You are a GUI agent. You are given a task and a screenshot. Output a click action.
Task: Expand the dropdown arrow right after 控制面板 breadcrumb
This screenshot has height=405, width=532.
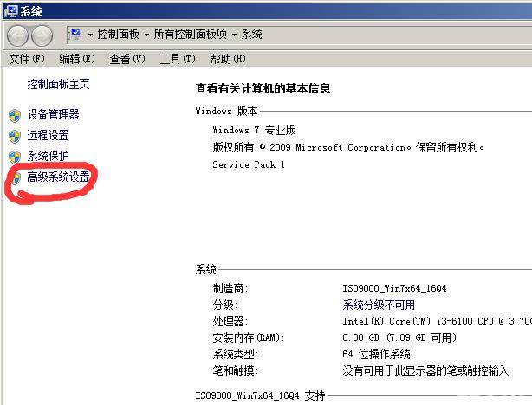147,35
